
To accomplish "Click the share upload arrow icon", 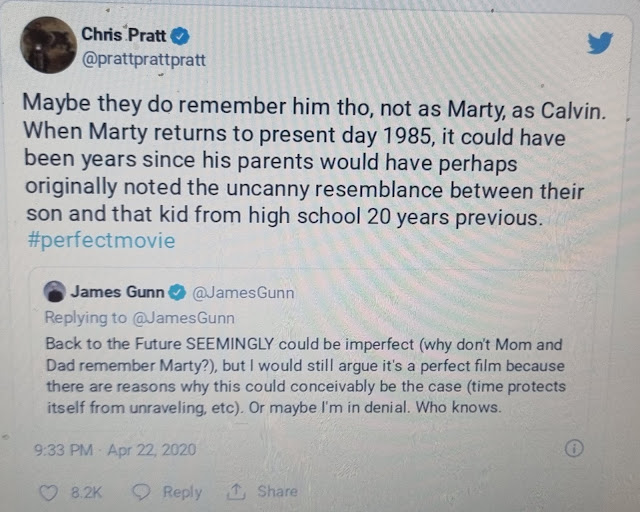I will (x=236, y=491).
